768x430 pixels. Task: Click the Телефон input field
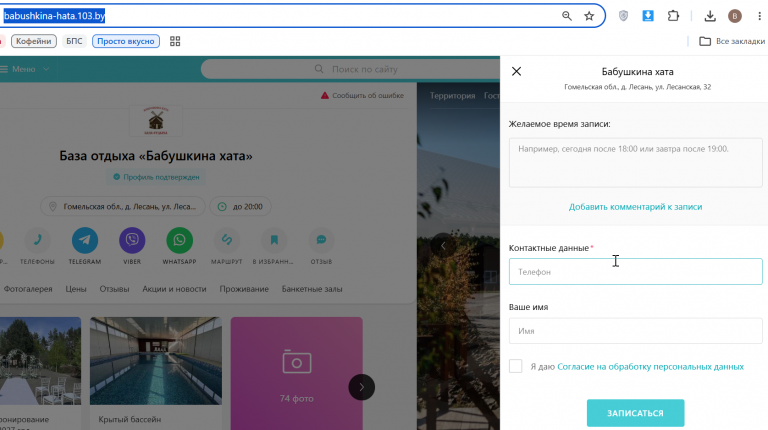click(x=635, y=272)
